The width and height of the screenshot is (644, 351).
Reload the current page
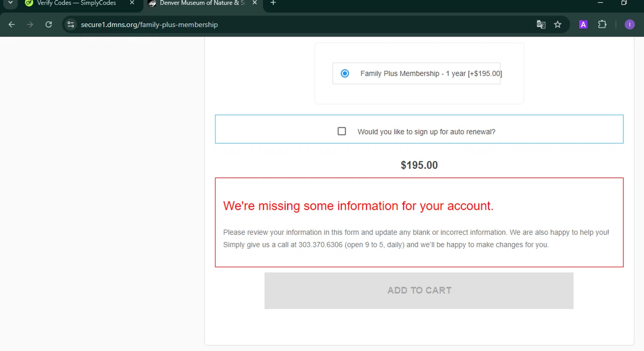(x=49, y=24)
